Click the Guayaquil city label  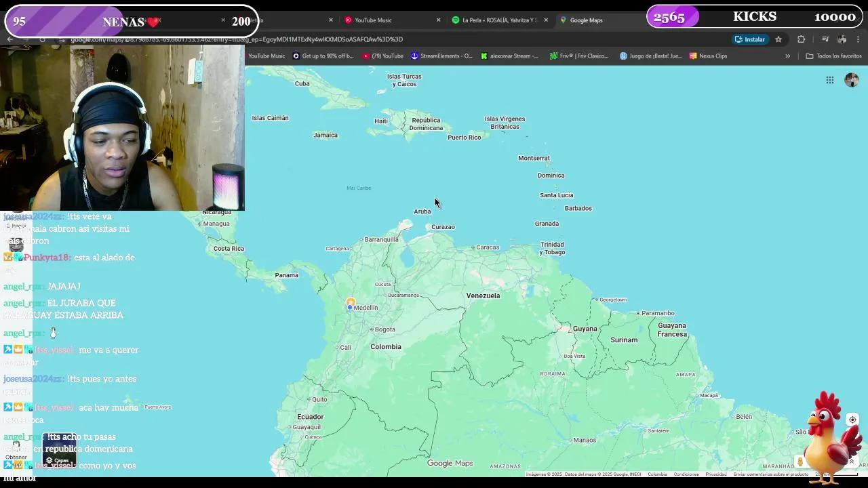pyautogui.click(x=307, y=427)
